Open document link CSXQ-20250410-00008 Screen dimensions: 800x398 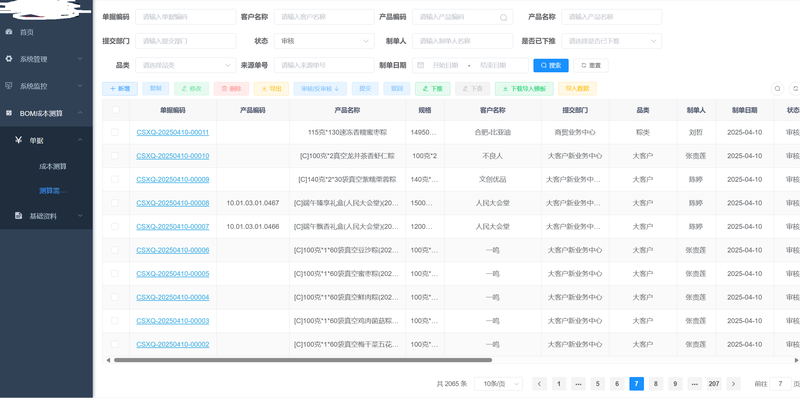(x=172, y=203)
